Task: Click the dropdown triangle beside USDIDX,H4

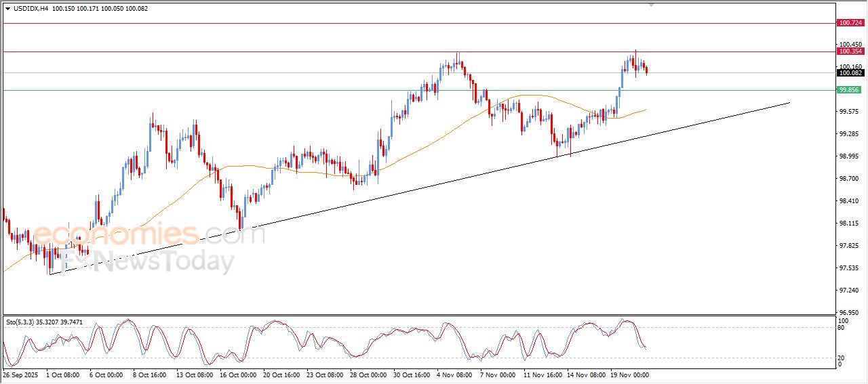Action: coord(7,9)
